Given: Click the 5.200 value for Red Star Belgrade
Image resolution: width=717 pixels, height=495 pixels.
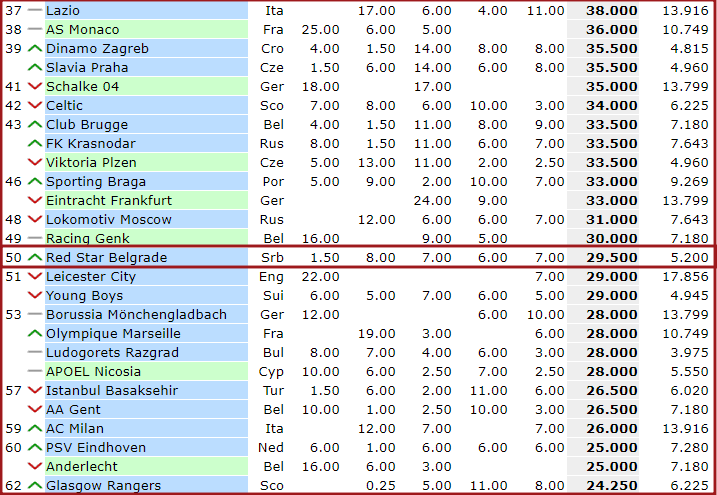Looking at the screenshot, I should pos(689,257).
